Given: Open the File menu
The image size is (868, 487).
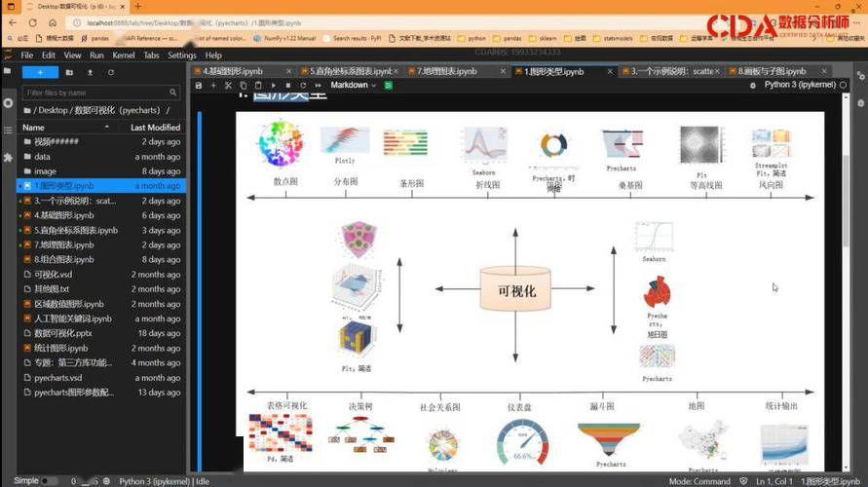Looking at the screenshot, I should (x=27, y=56).
